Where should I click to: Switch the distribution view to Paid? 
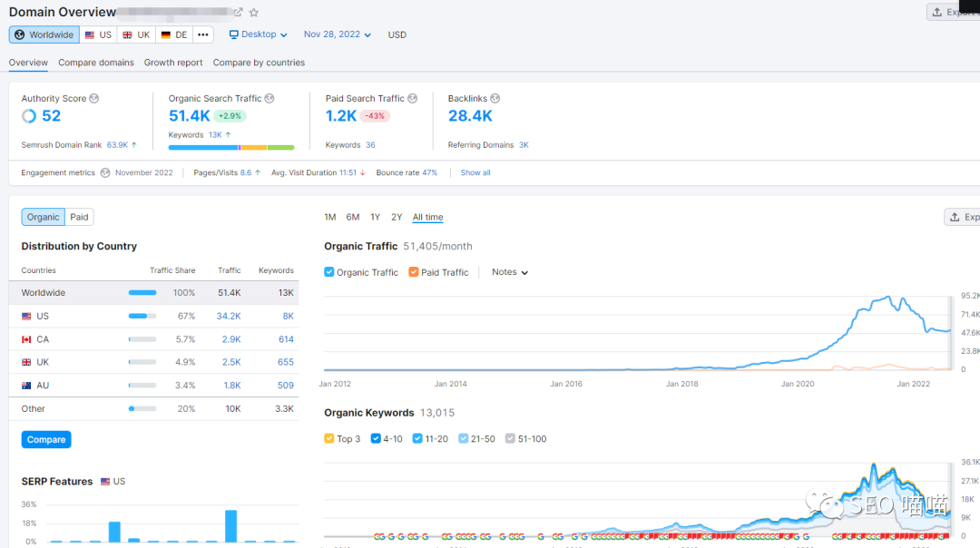[x=79, y=217]
